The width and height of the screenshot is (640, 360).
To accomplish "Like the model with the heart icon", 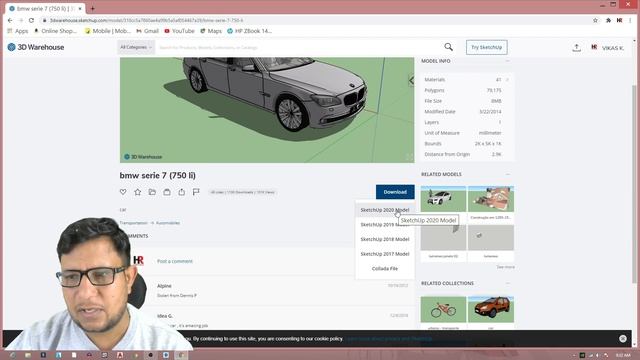I will 123,192.
